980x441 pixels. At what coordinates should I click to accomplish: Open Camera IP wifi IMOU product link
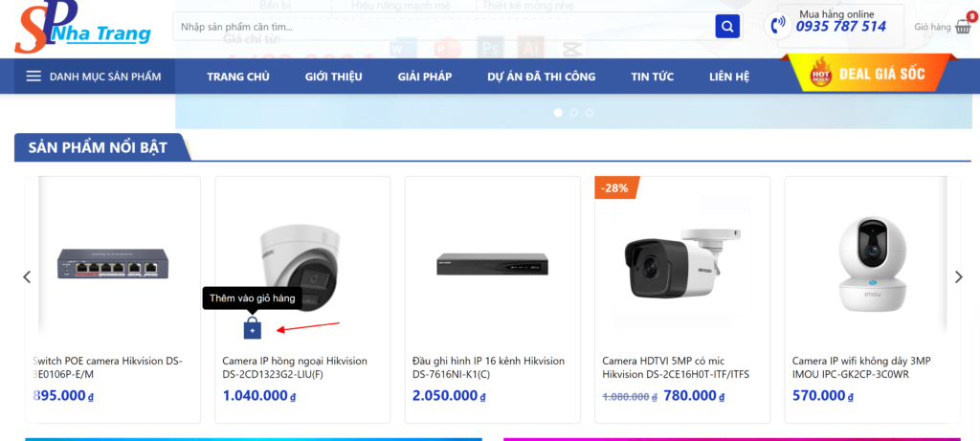861,367
